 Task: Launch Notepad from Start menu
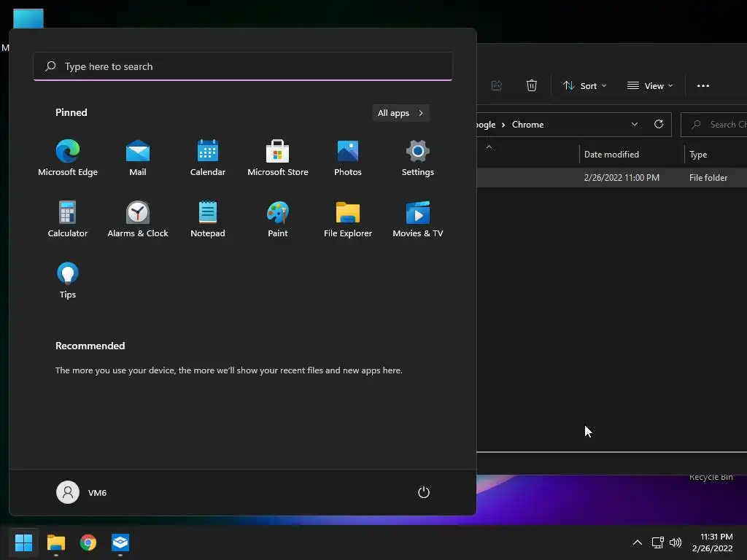[x=208, y=219]
